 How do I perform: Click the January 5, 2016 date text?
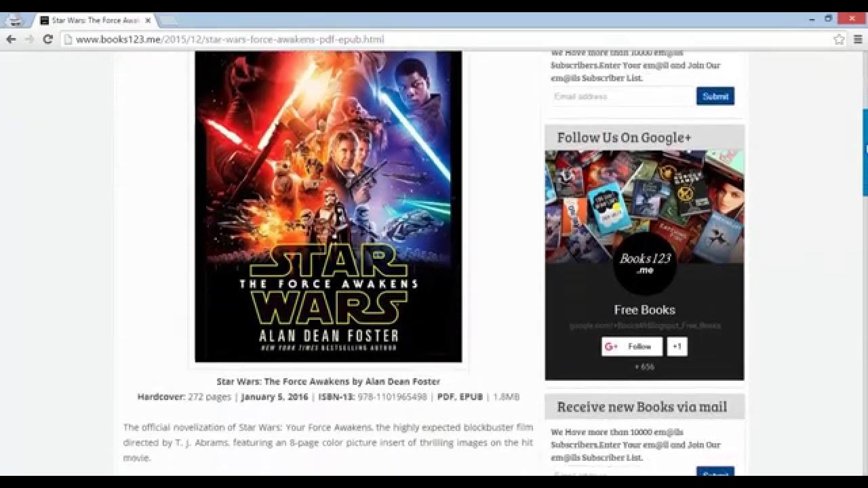coord(275,397)
